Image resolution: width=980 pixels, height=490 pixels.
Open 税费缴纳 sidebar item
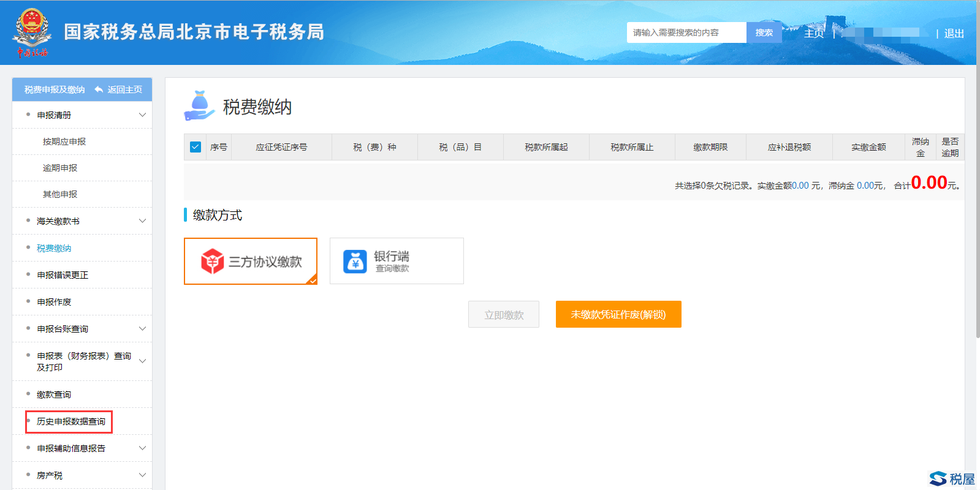pyautogui.click(x=54, y=248)
